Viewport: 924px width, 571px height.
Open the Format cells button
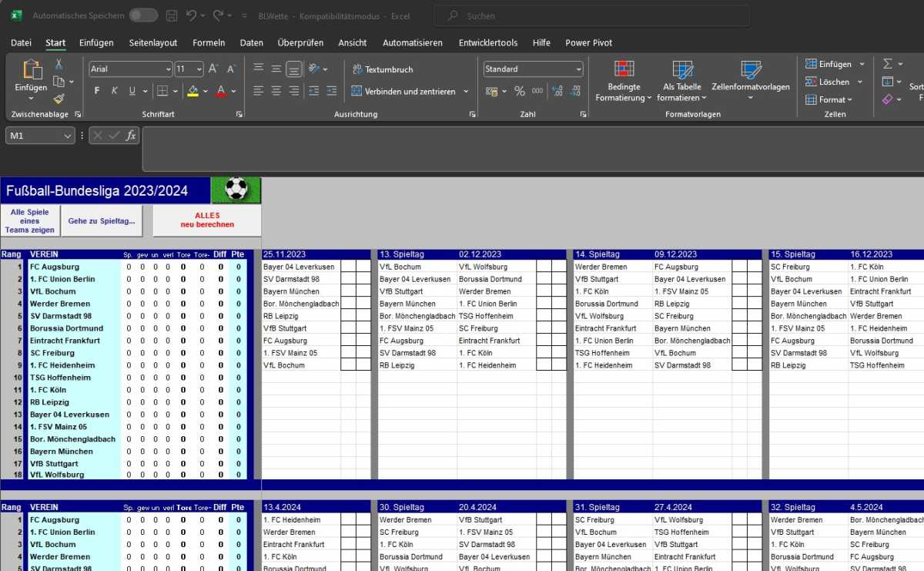pos(830,99)
